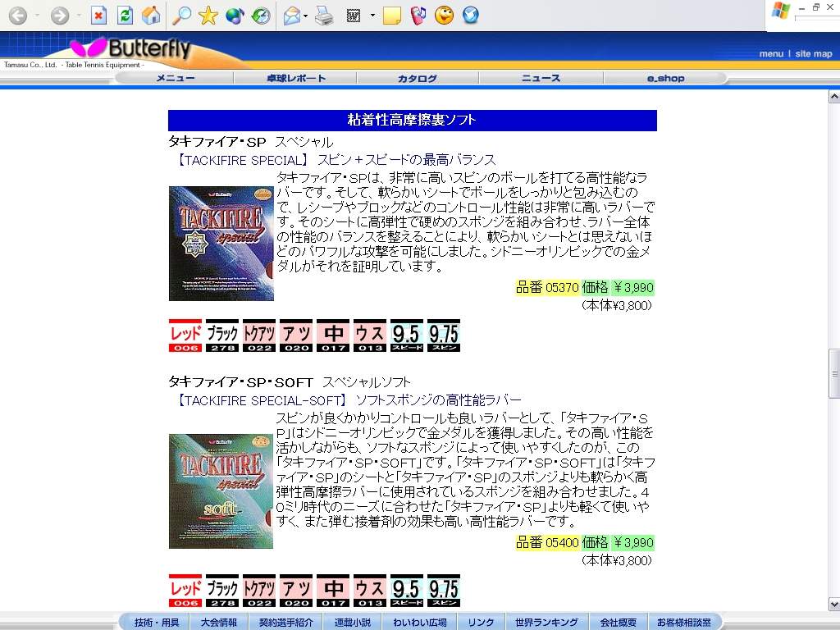Click the 品番 05370 product number
The image size is (840, 630).
(547, 288)
